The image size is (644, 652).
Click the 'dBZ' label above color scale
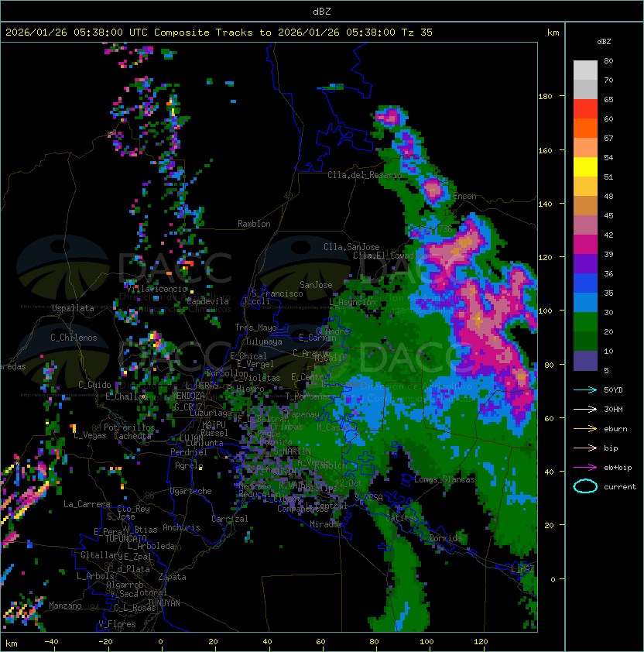coord(604,42)
